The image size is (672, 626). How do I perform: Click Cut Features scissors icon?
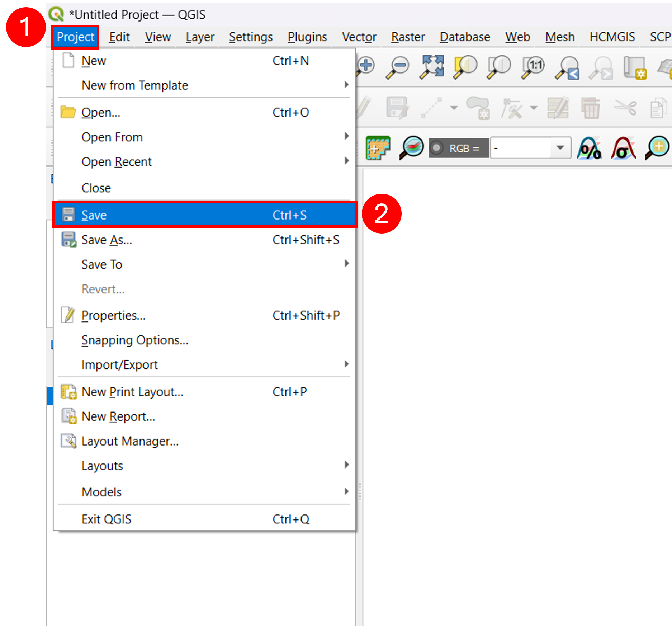(625, 107)
